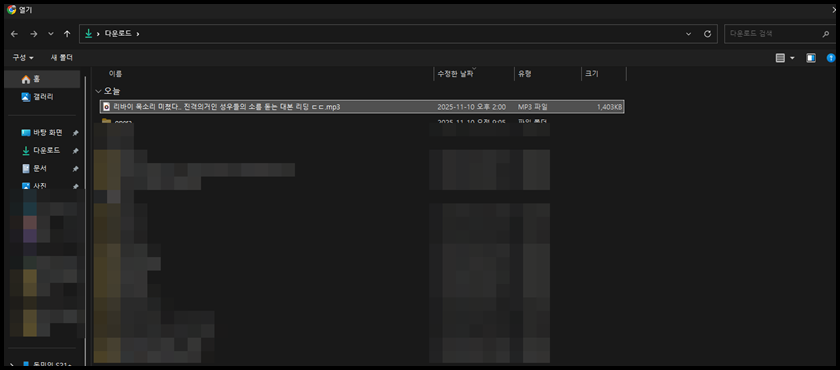Click the navigation pane scrollbar
Viewport: 840px width, 370px height.
[85, 220]
